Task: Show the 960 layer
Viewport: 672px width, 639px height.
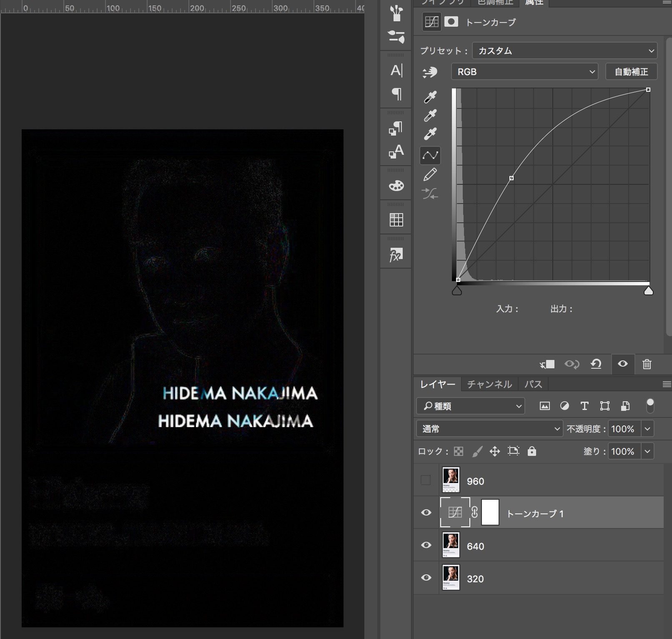Action: (x=426, y=481)
